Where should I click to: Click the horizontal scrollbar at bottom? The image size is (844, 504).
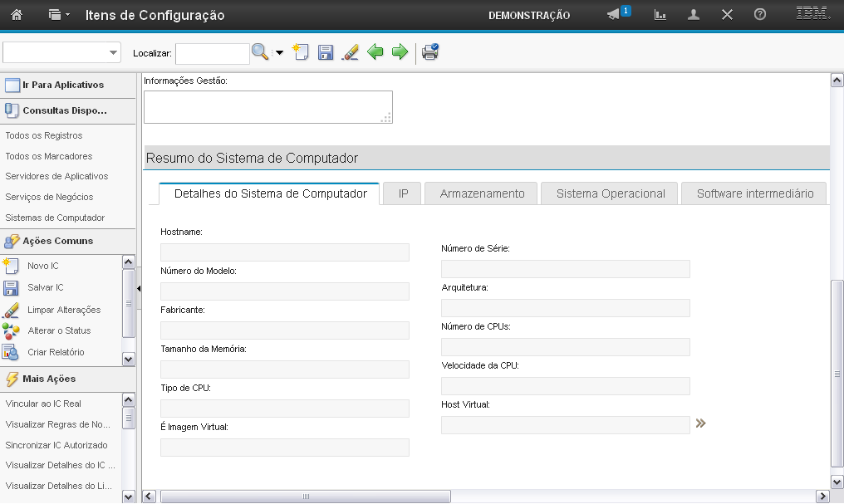[305, 496]
